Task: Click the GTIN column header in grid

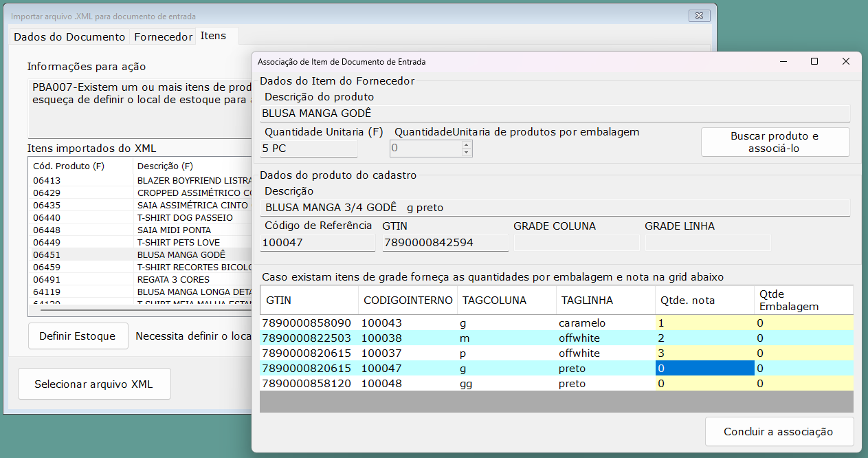Action: pos(309,301)
